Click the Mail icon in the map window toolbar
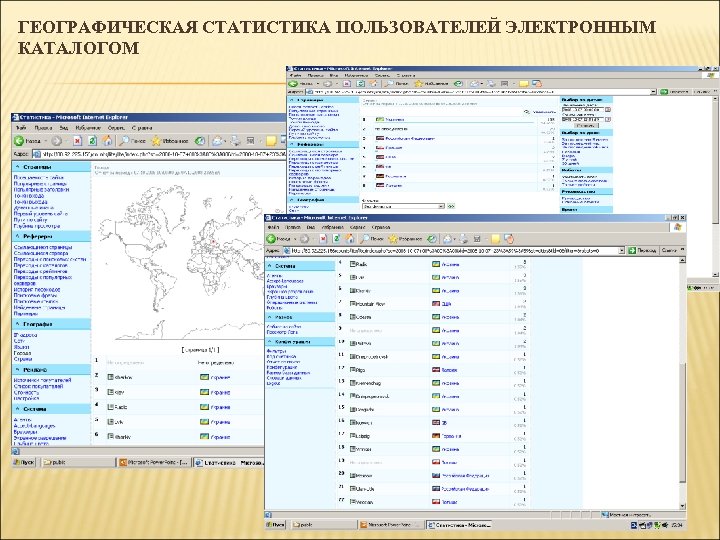 [x=217, y=141]
